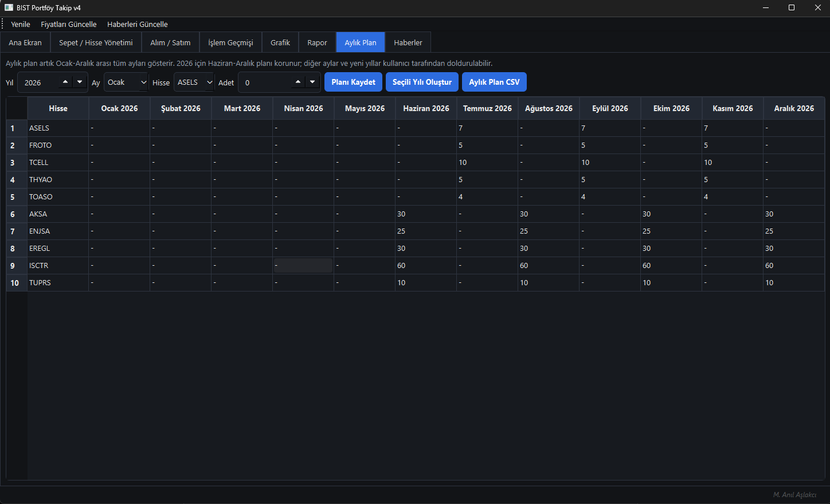Show the Rapor tab

point(317,42)
